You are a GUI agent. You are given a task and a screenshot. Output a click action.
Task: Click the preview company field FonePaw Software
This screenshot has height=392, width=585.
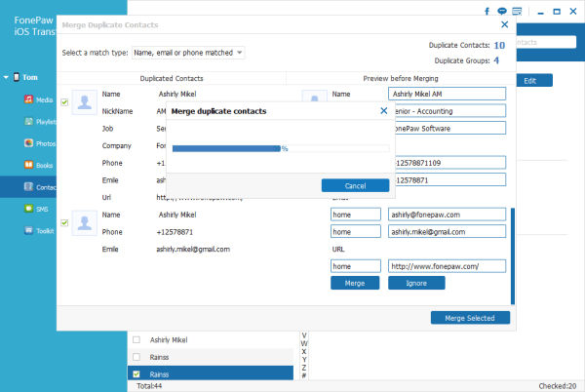[x=449, y=129]
